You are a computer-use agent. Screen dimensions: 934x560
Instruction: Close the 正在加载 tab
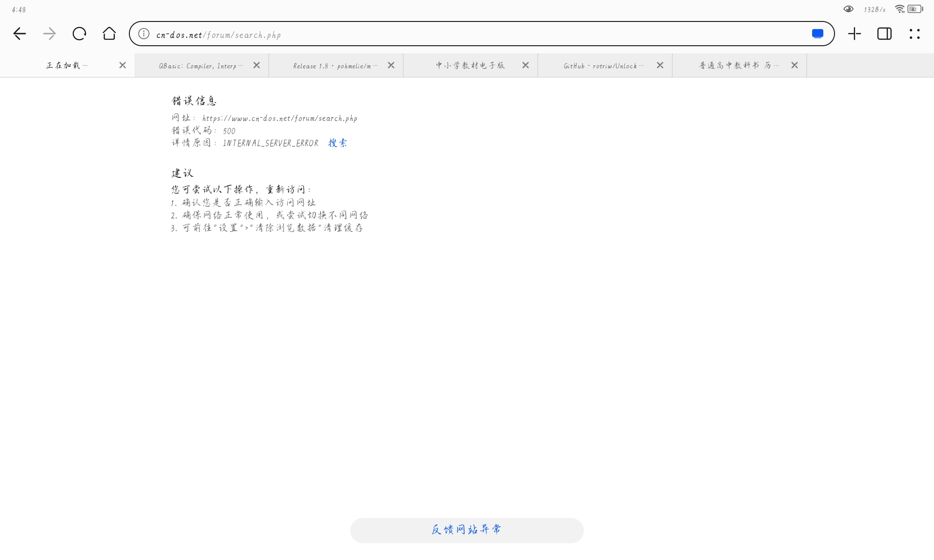[x=122, y=65]
